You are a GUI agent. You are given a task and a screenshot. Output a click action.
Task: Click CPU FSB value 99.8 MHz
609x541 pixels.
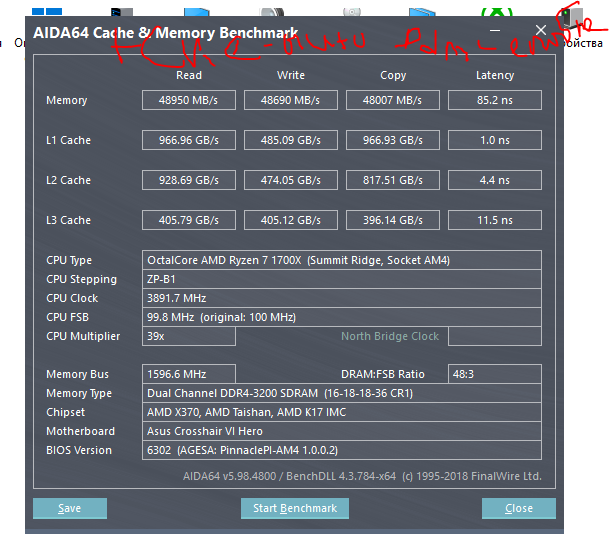tap(342, 317)
